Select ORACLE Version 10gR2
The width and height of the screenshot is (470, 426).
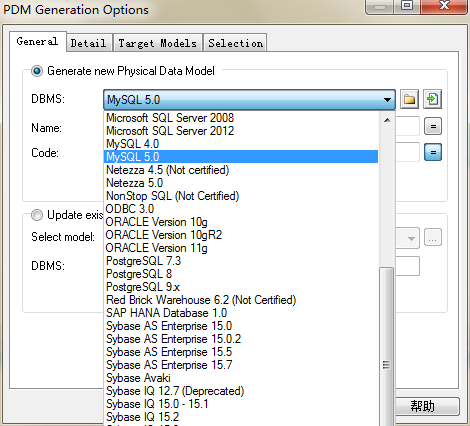click(241, 235)
